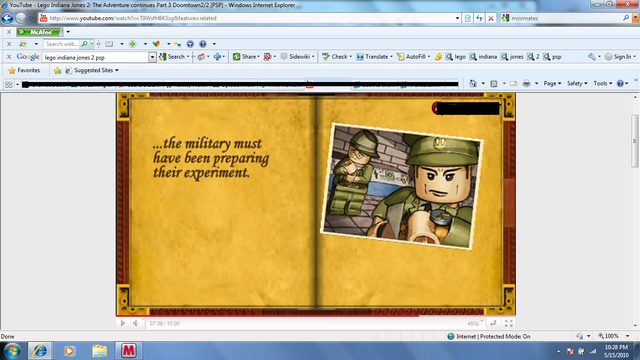Click the Refresh icon beside the address bar
The width and height of the screenshot is (640, 360).
coord(479,18)
